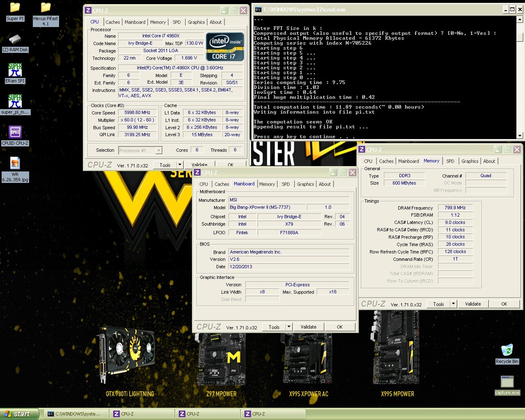The width and height of the screenshot is (525, 420).
Task: Click OK in Memory CPU-Z window
Action: pyautogui.click(x=504, y=304)
